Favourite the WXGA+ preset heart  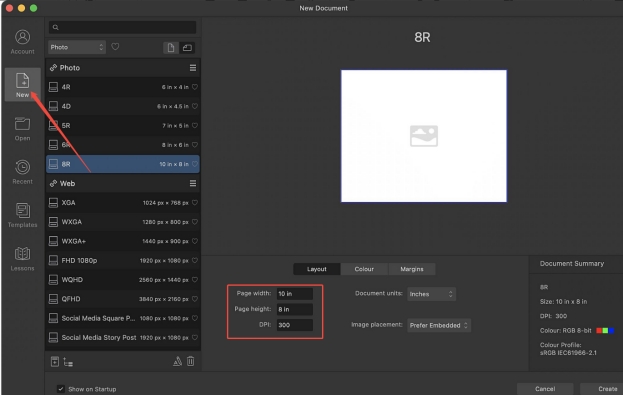point(195,241)
